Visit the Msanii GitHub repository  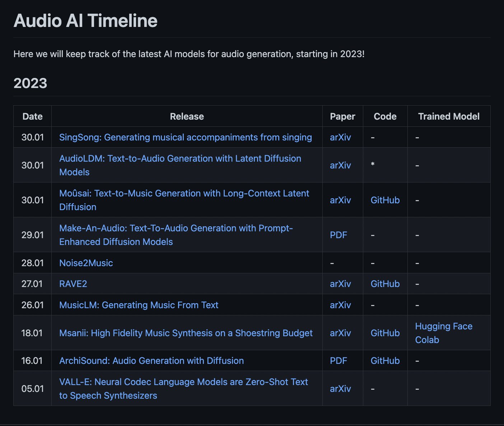coord(384,333)
